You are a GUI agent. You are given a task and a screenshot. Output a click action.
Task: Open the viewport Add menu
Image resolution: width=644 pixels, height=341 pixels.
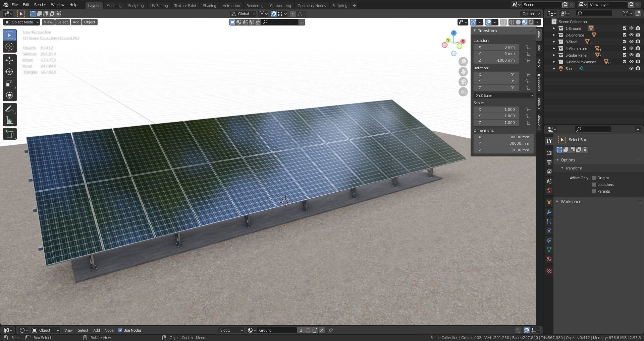[76, 22]
